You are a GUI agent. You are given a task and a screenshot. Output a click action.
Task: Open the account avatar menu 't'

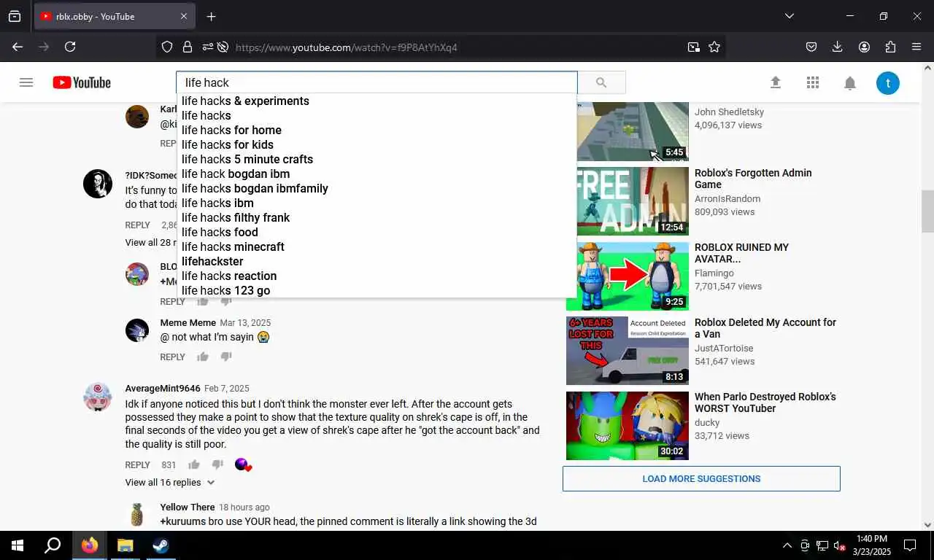pyautogui.click(x=888, y=82)
